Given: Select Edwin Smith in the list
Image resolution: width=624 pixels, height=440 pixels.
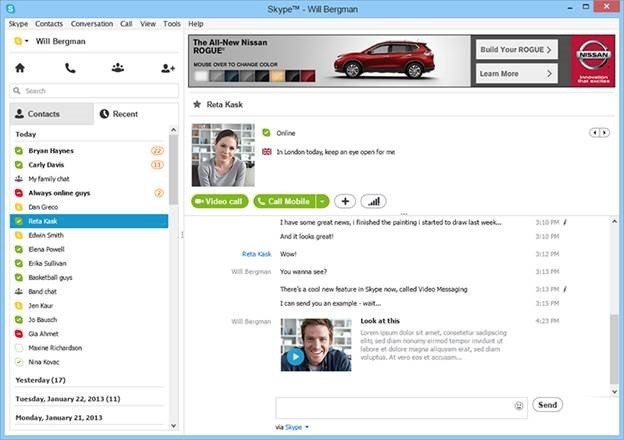Looking at the screenshot, I should coord(89,235).
